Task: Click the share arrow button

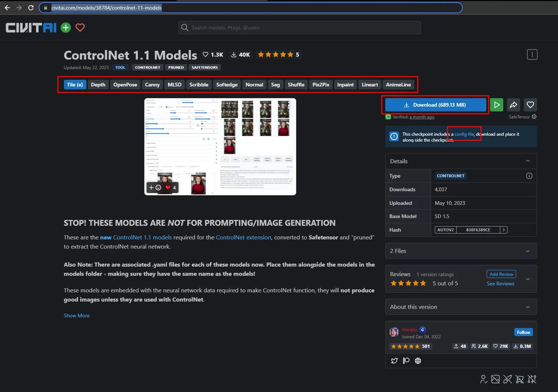Action: click(514, 105)
